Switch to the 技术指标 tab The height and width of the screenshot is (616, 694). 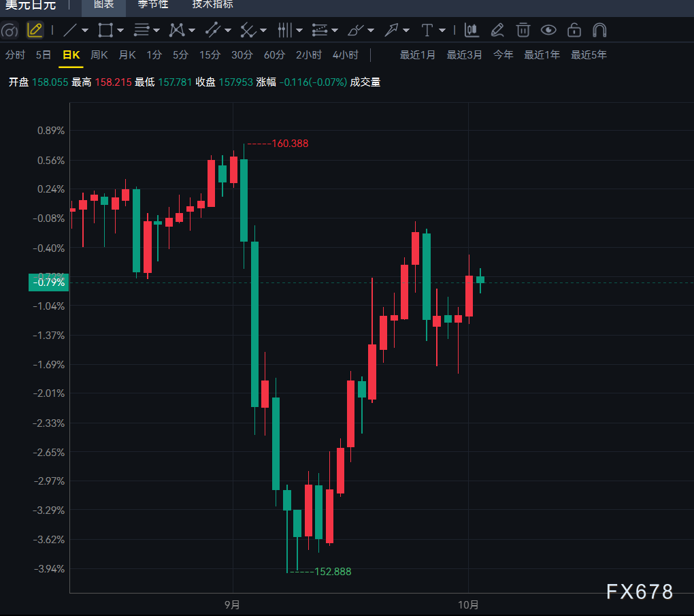(x=213, y=5)
